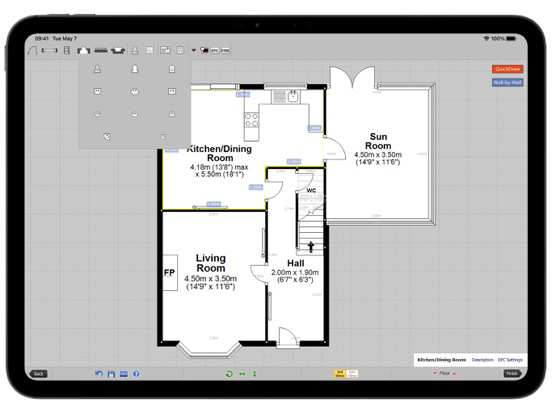Pick the large rectangular basin in palette
This screenshot has height=414, width=552.
(172, 92)
